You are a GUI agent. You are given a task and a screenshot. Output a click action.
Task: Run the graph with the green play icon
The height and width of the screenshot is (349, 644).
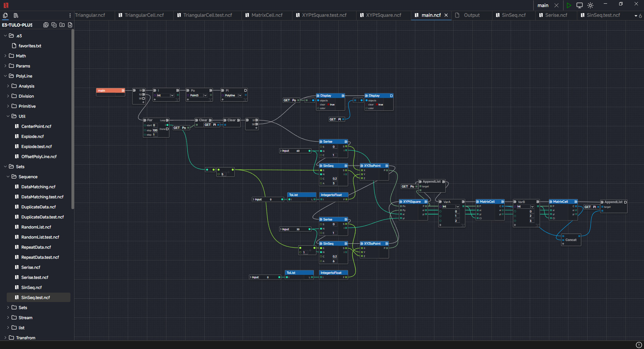coord(569,5)
